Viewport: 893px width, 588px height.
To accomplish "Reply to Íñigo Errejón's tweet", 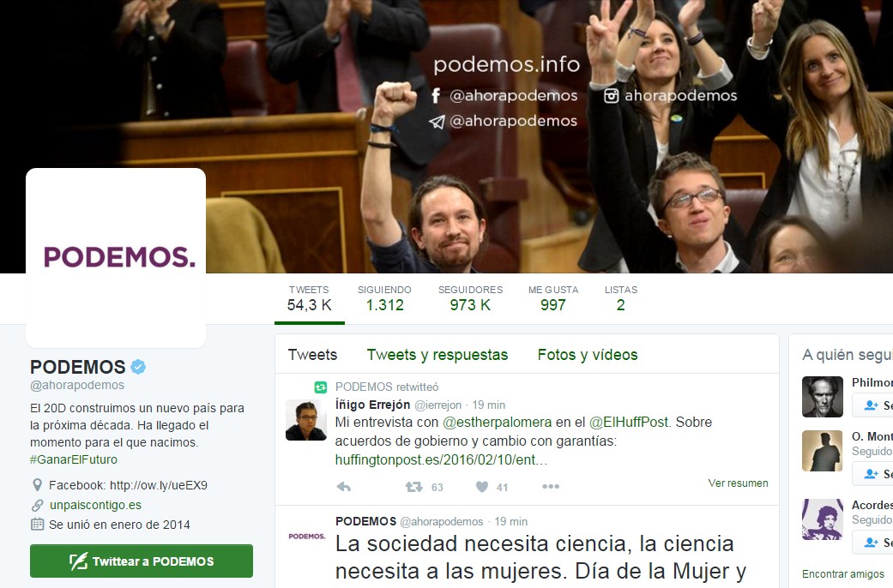I will point(343,487).
